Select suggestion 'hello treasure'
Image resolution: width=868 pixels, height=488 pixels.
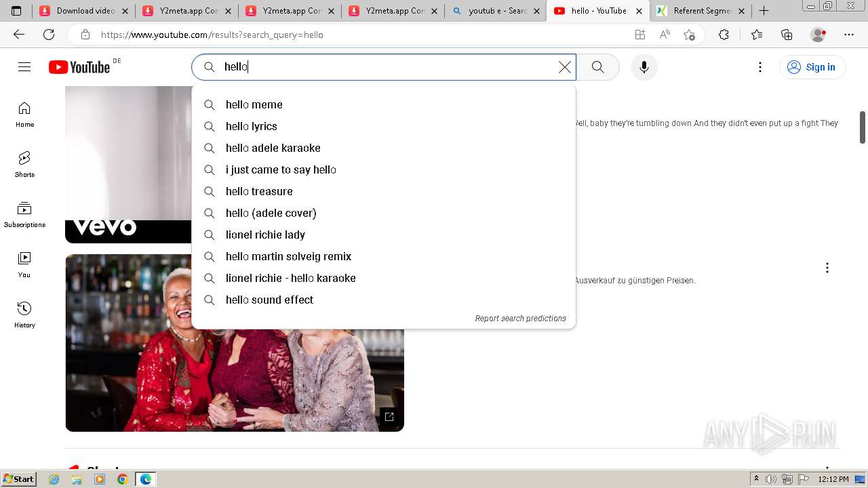pos(384,191)
